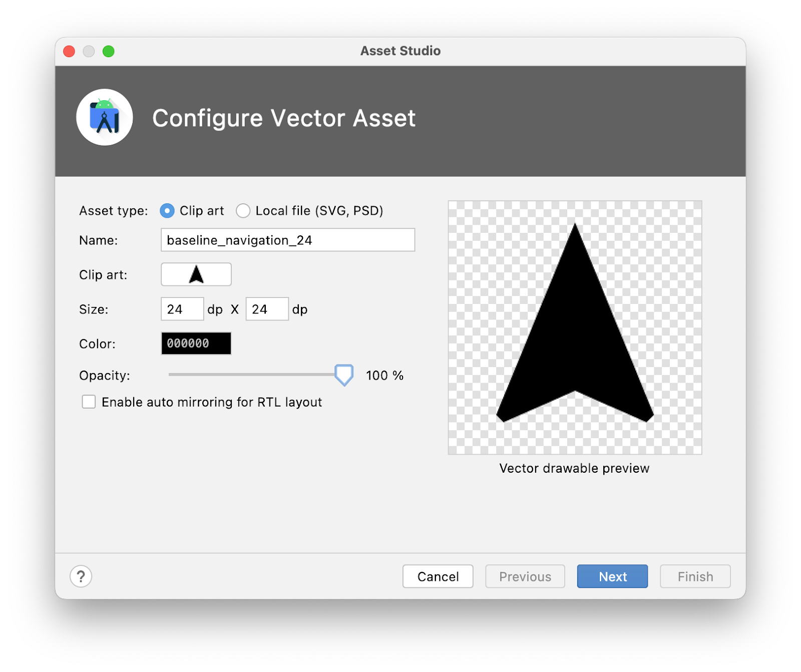Select the Name input field
Image resolution: width=801 pixels, height=672 pixels.
[288, 240]
